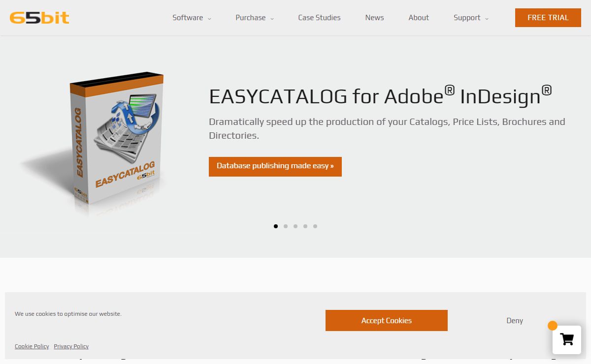Expand the Software menu chevron
This screenshot has width=591, height=364.
click(209, 19)
